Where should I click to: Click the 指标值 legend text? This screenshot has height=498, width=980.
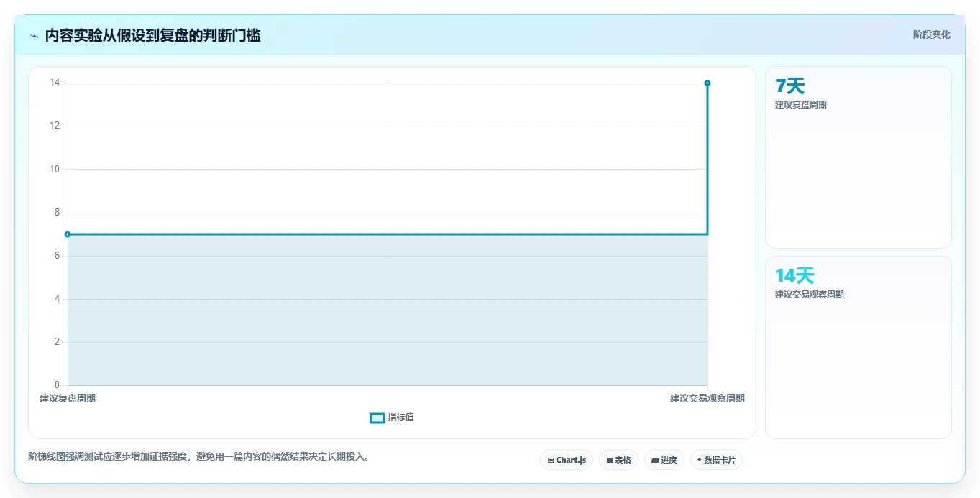pos(400,418)
